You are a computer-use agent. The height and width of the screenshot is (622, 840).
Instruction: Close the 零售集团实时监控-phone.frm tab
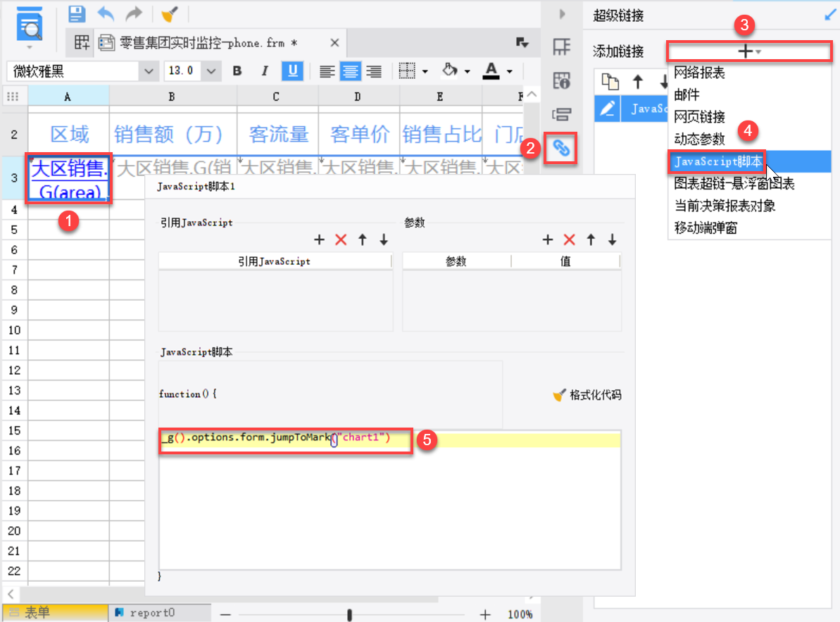(334, 42)
